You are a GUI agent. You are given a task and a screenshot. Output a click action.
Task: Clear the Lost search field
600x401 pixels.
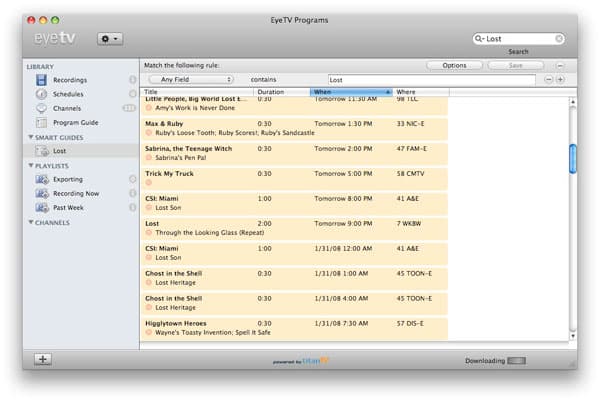559,39
